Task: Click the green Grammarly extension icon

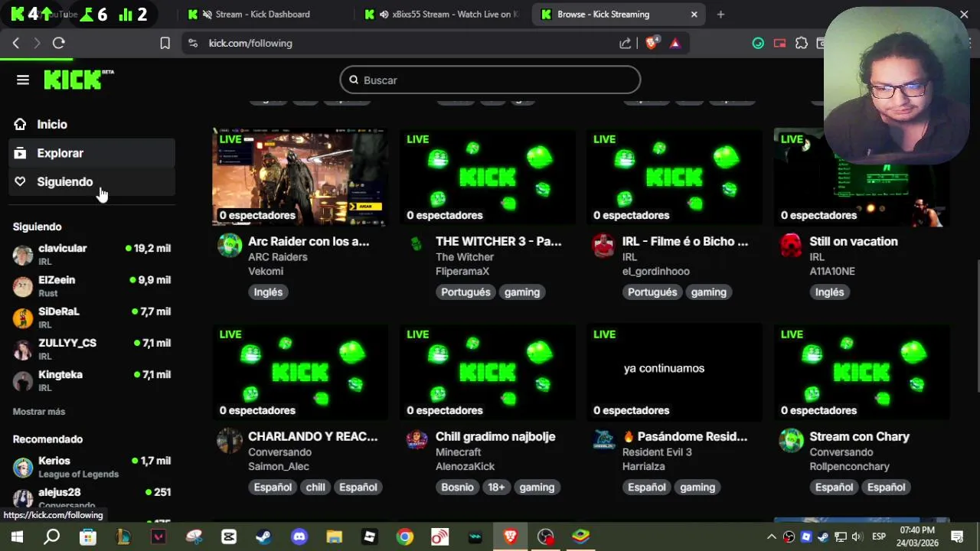Action: (x=758, y=43)
